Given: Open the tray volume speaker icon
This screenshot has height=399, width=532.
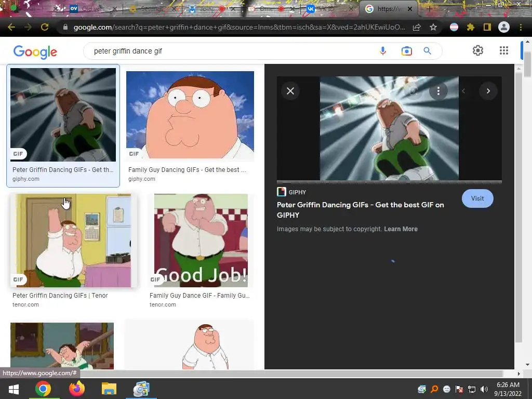Looking at the screenshot, I should (x=484, y=389).
